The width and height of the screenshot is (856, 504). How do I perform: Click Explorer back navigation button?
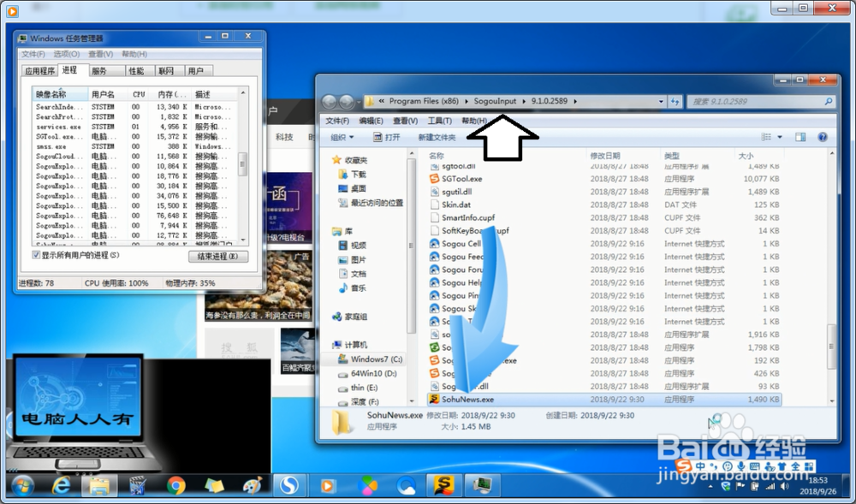(x=330, y=102)
